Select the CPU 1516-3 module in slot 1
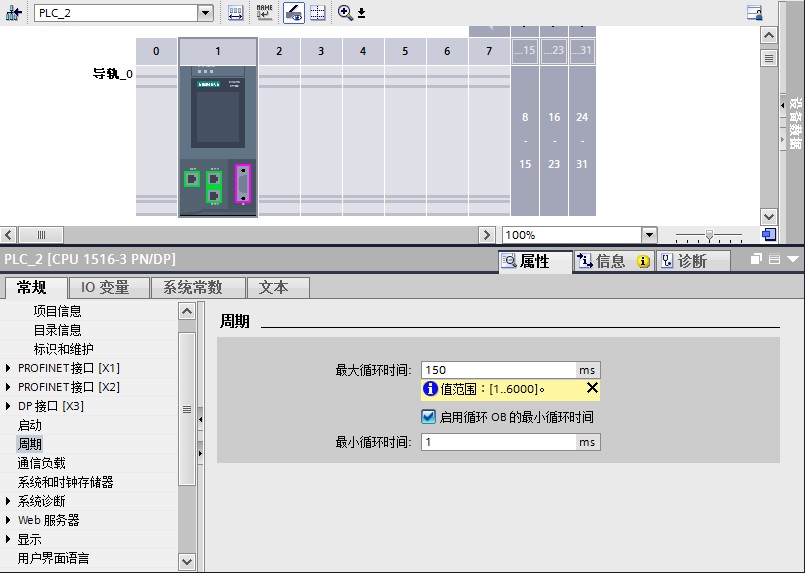 click(x=218, y=140)
